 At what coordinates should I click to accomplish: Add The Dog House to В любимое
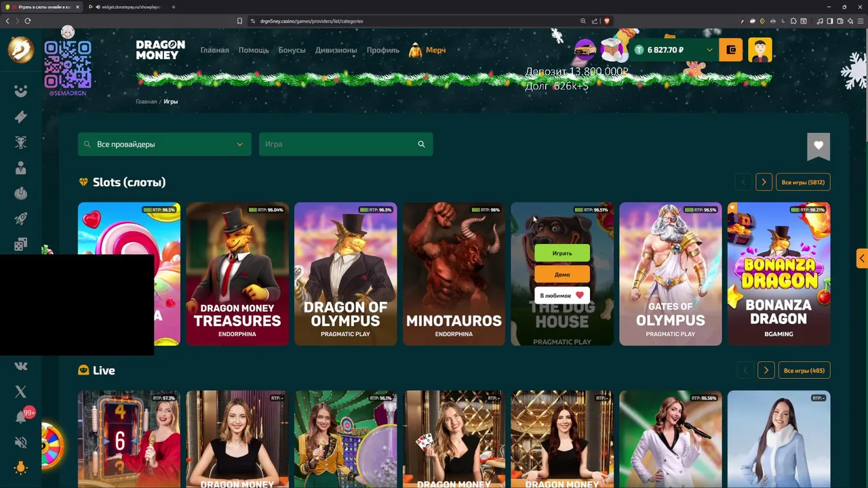[562, 296]
